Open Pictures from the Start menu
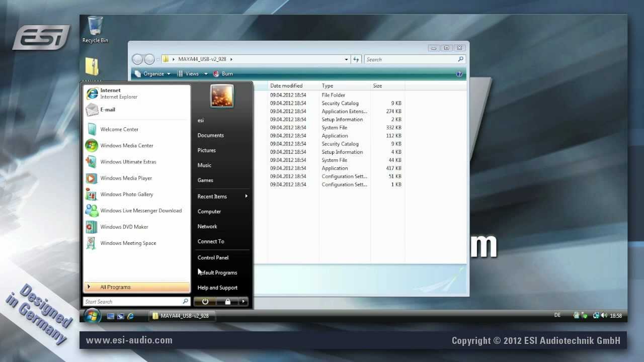This screenshot has height=362, width=644. (207, 150)
